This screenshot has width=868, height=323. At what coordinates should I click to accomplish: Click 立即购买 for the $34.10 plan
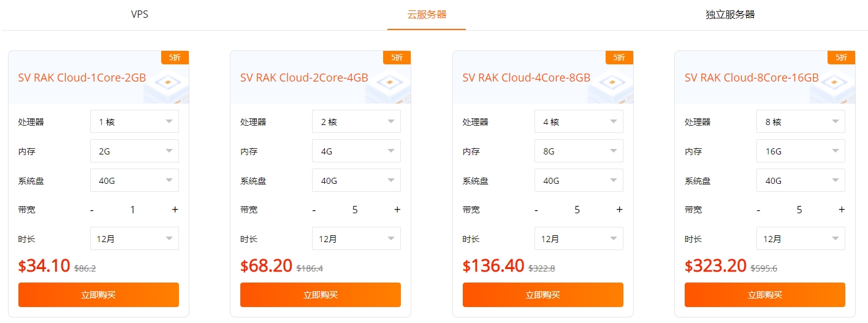coord(99,295)
